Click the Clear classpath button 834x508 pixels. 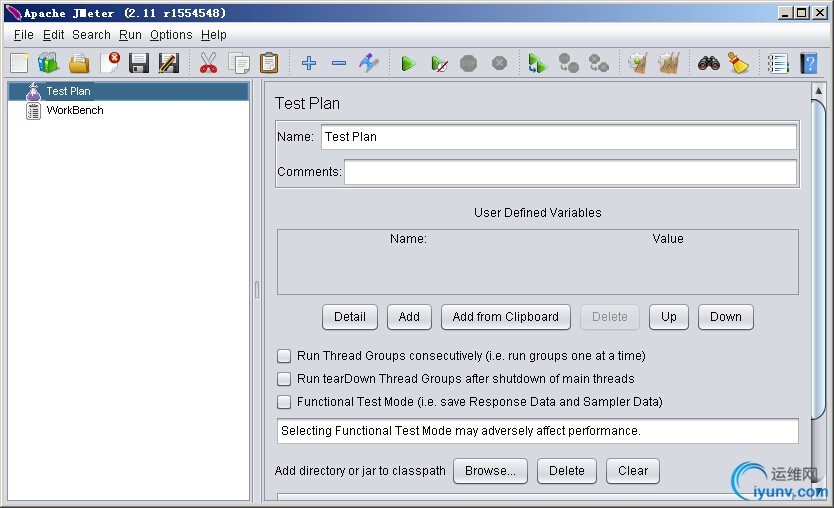633,471
